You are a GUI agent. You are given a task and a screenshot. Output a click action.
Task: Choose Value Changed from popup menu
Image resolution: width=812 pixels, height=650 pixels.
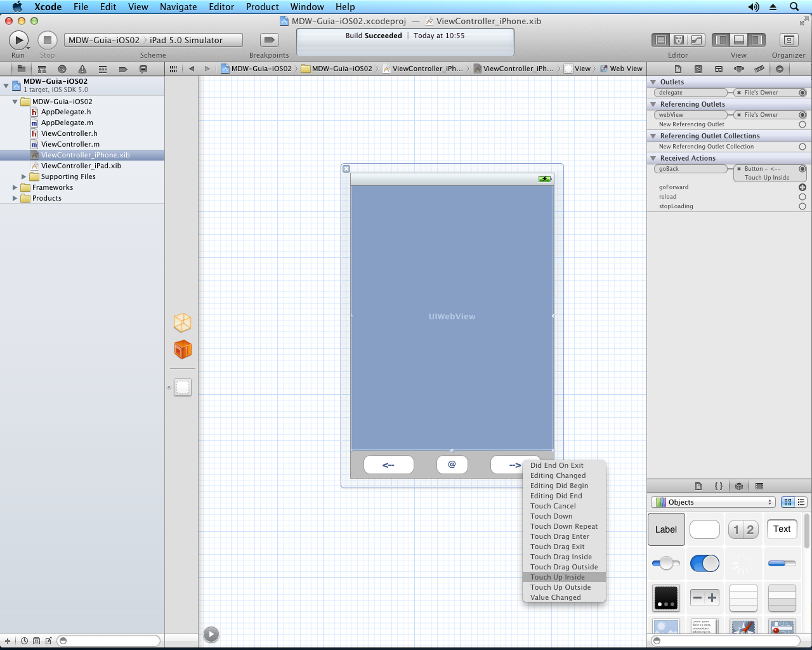(564, 597)
